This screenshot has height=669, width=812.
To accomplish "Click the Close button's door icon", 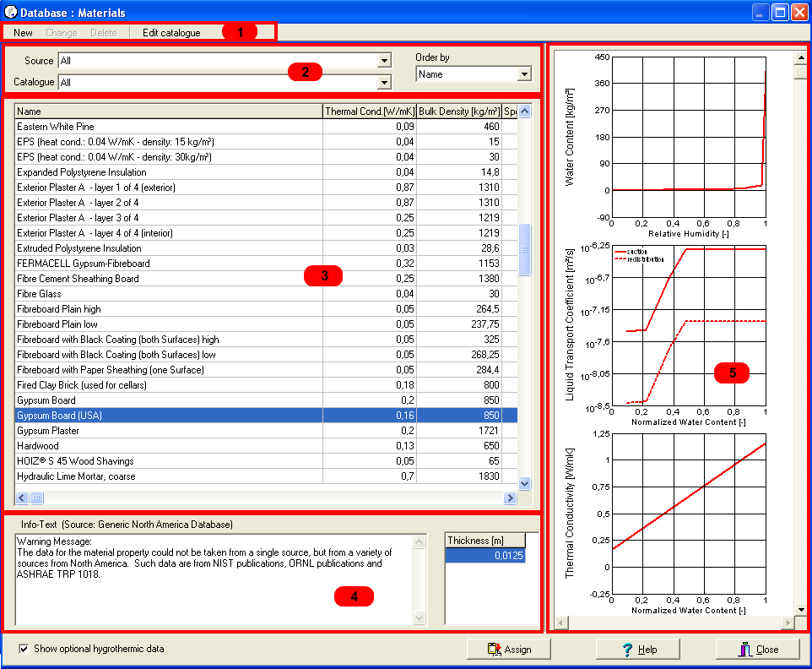I will point(745,650).
